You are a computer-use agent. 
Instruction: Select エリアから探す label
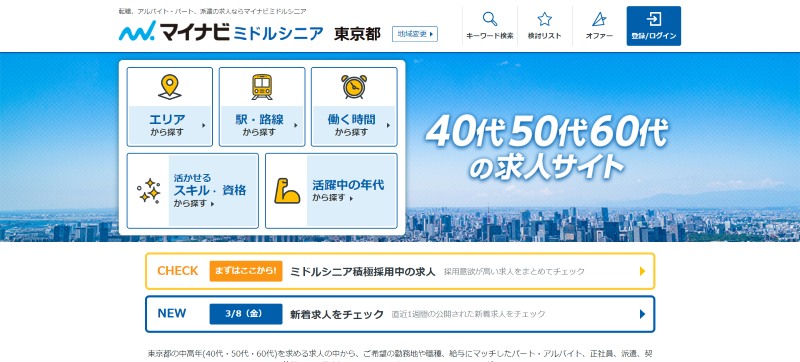[167, 125]
